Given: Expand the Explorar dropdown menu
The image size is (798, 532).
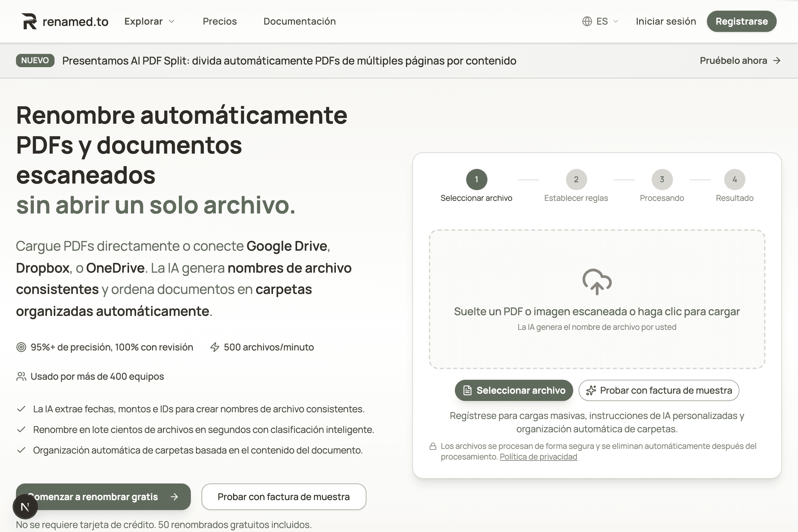Looking at the screenshot, I should 149,21.
